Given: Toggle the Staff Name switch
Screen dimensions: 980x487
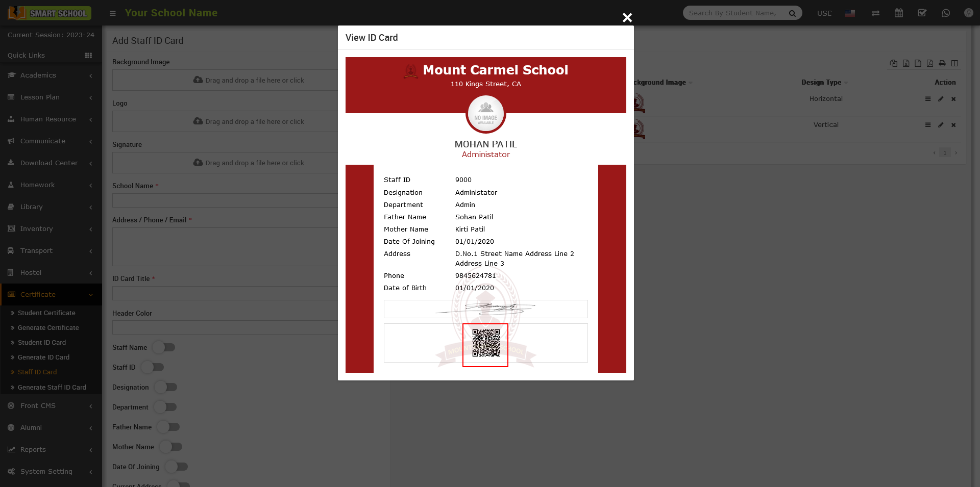Looking at the screenshot, I should (164, 347).
